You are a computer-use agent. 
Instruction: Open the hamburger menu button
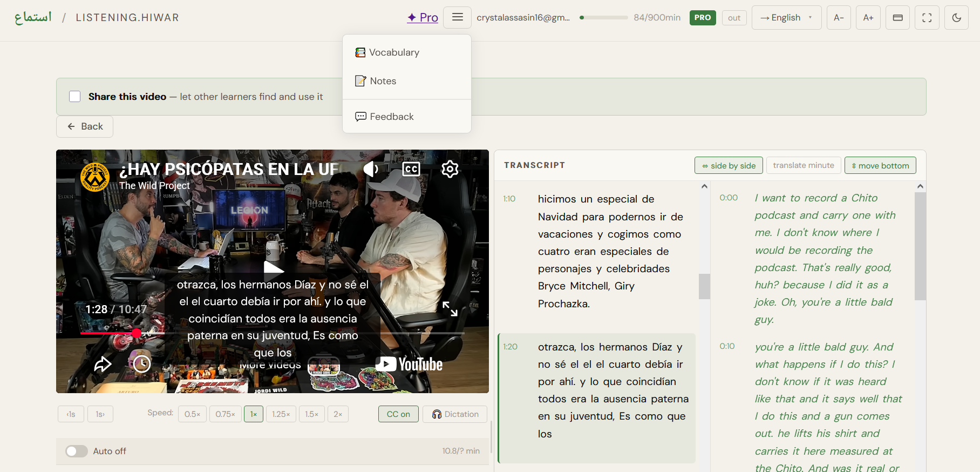[457, 17]
